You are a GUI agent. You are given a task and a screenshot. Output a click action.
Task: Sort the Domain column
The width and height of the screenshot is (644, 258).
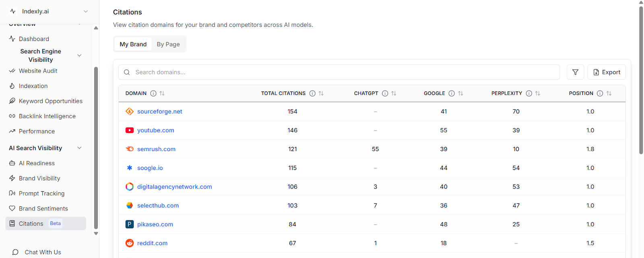click(162, 93)
